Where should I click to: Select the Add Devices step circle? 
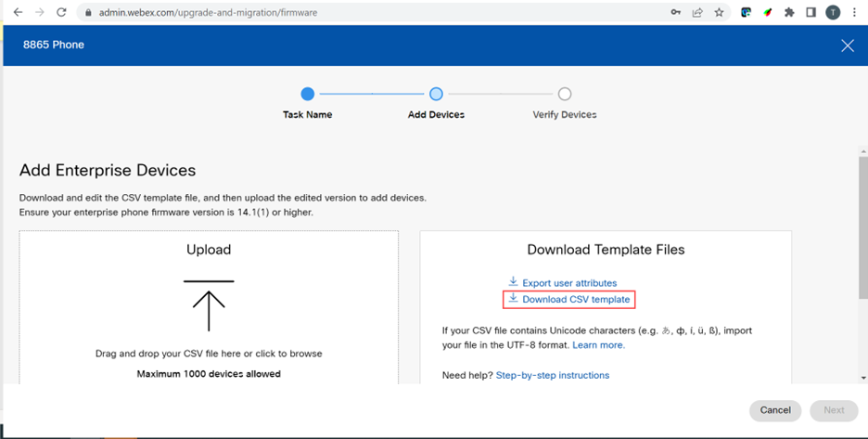tap(436, 94)
